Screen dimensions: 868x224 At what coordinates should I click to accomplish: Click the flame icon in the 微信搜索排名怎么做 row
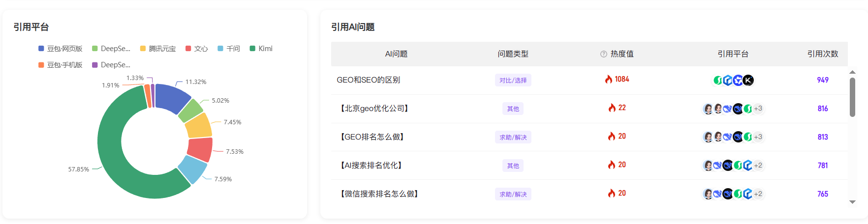coord(612,194)
